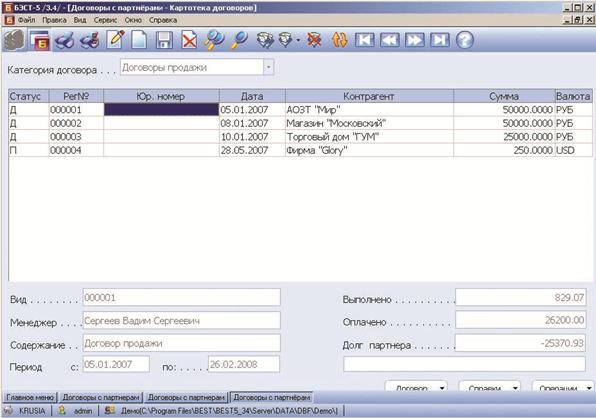This screenshot has height=418, width=596.
Task: Open the Договор dropdown button
Action: (416, 386)
